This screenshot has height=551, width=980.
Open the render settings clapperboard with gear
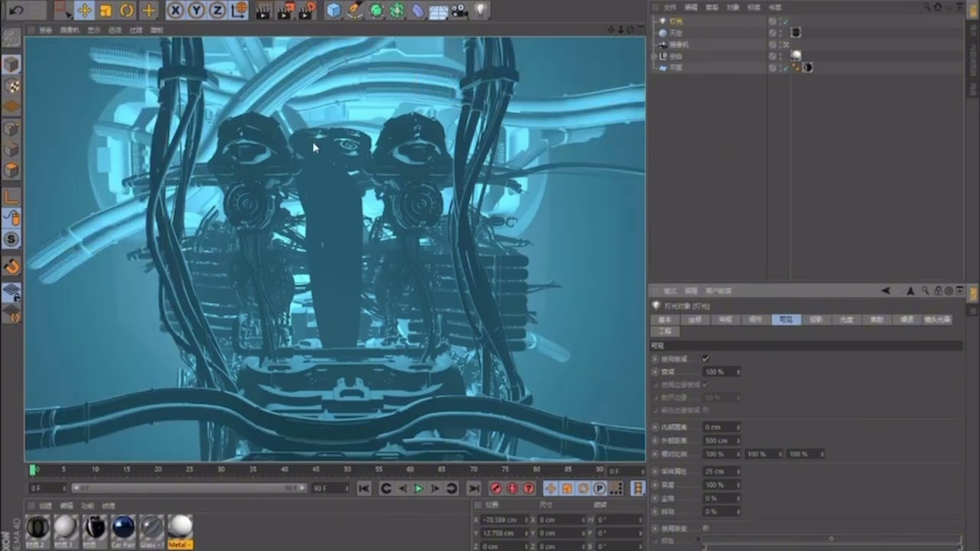(x=306, y=11)
